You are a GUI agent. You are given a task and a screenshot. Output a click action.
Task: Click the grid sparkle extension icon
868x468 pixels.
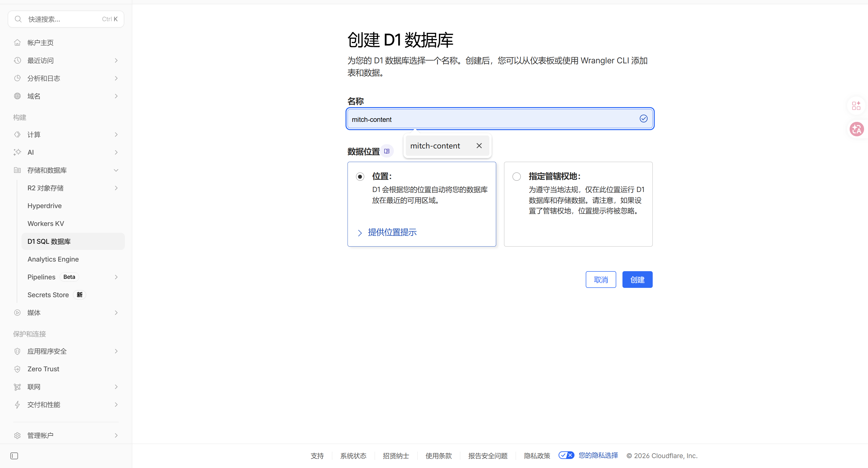[x=856, y=105]
